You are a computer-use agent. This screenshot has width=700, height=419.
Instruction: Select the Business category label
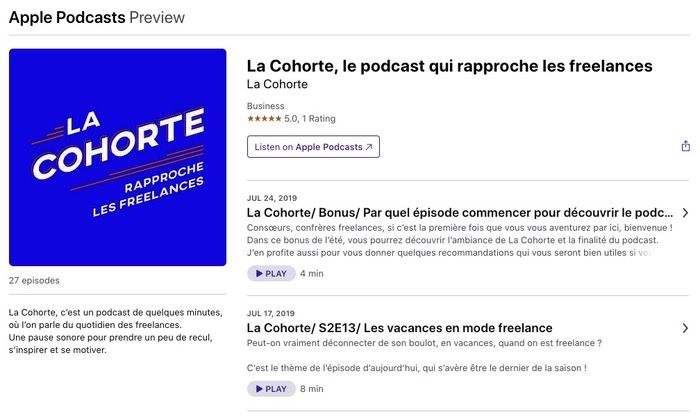266,106
